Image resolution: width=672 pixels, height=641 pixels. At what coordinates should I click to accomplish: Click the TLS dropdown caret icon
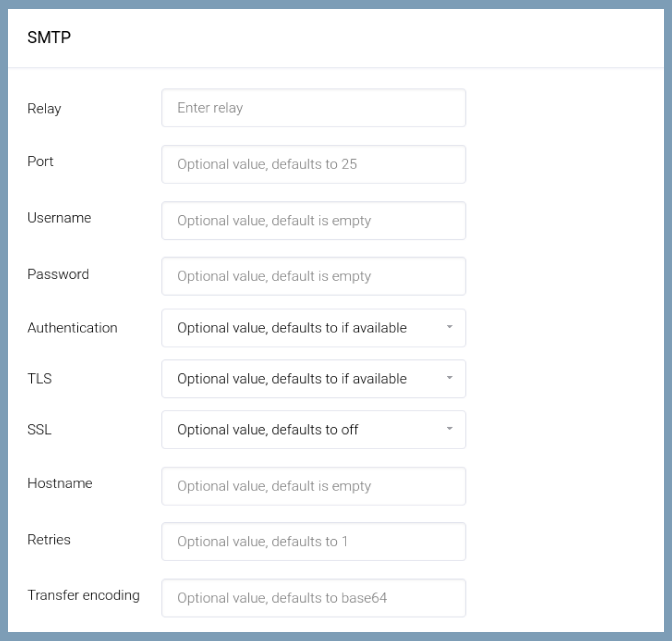coord(450,378)
